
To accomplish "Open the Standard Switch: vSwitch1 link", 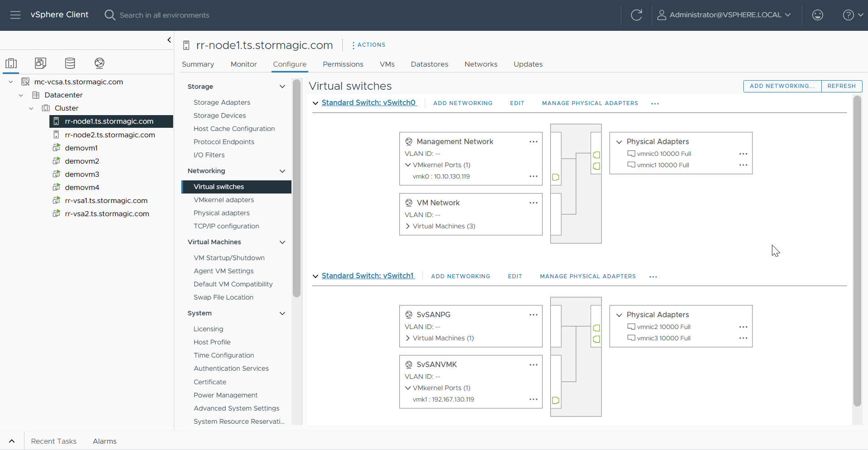I will tap(368, 276).
